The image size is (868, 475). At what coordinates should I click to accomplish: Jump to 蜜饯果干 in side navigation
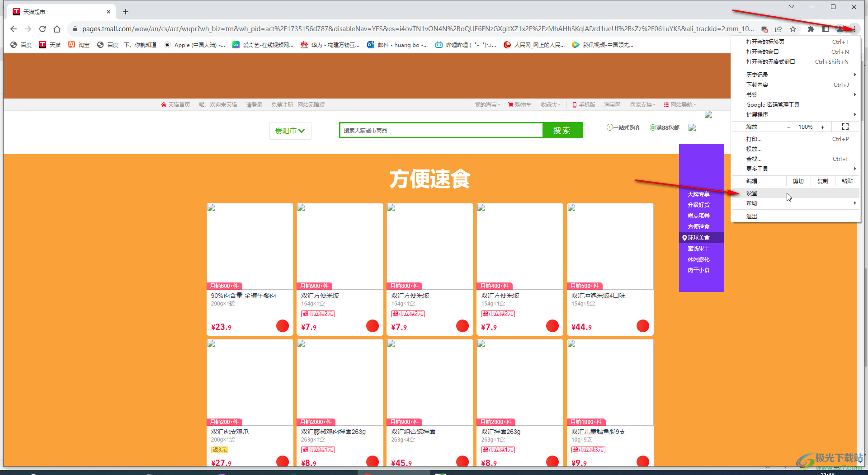(x=698, y=249)
